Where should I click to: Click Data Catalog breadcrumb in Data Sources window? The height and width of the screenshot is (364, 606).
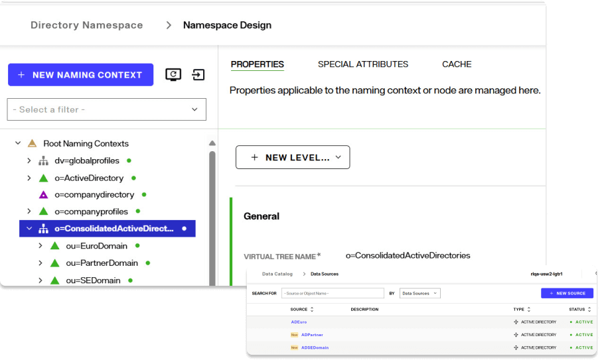pos(277,274)
